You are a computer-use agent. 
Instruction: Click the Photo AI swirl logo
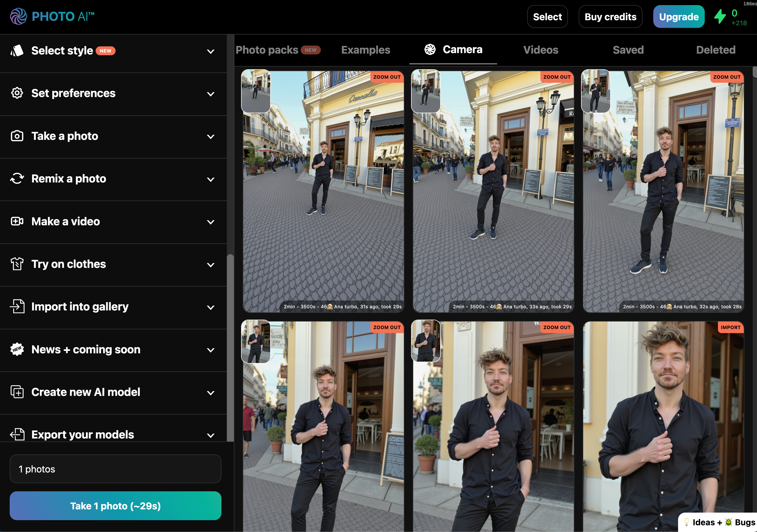click(18, 16)
